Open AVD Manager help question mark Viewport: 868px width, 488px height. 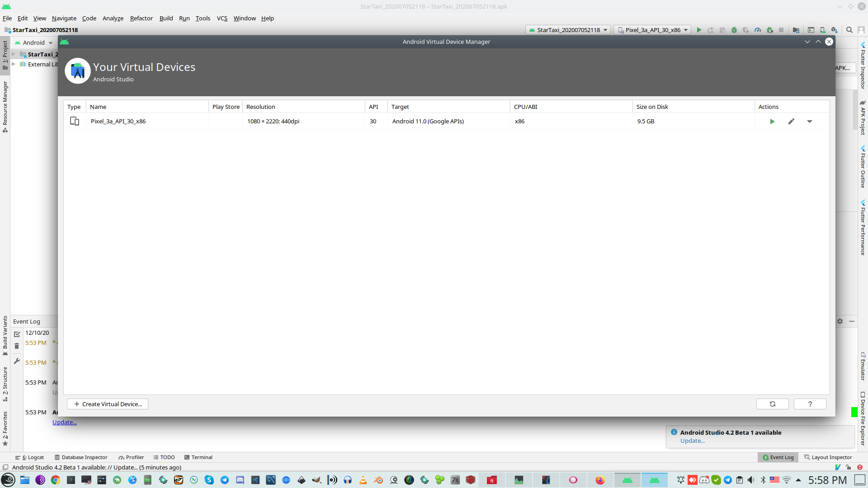pyautogui.click(x=810, y=404)
